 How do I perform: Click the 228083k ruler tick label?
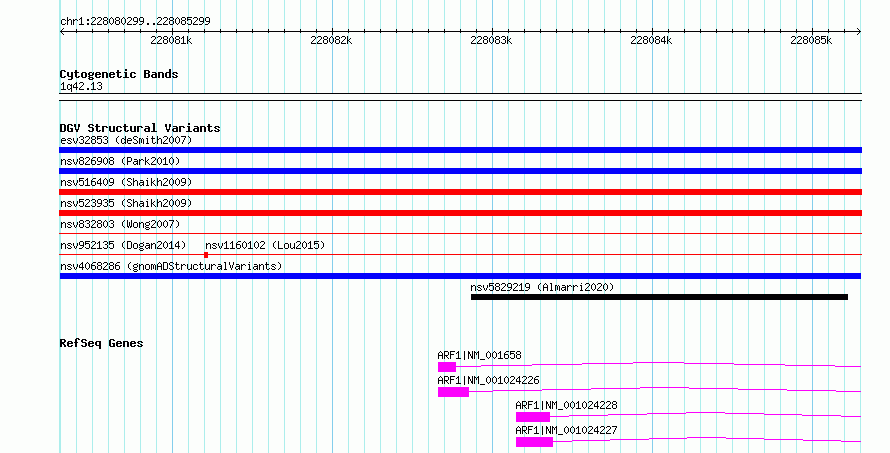(x=491, y=40)
